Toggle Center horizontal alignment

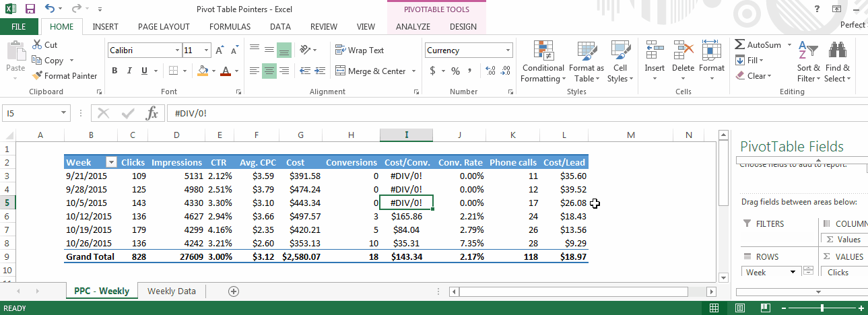point(269,71)
